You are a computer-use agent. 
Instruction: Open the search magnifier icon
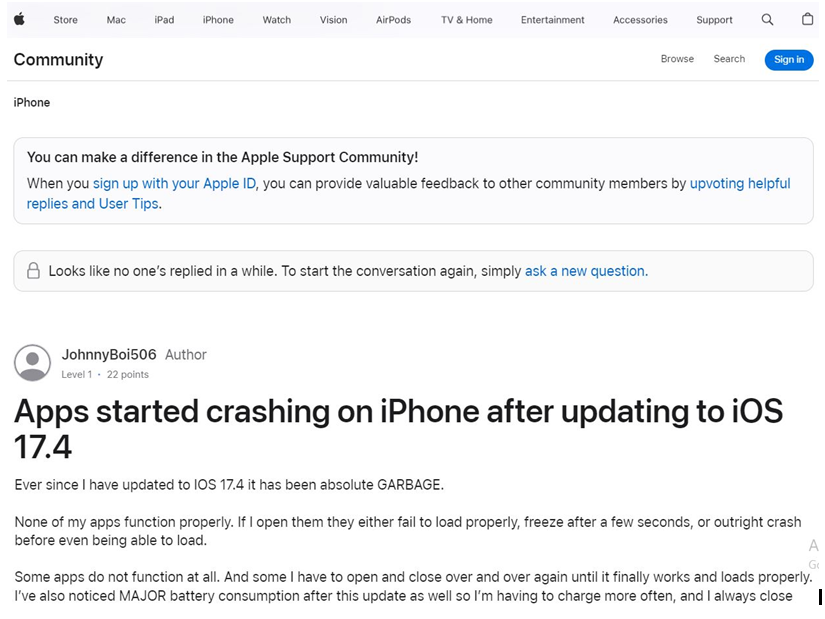pyautogui.click(x=767, y=19)
